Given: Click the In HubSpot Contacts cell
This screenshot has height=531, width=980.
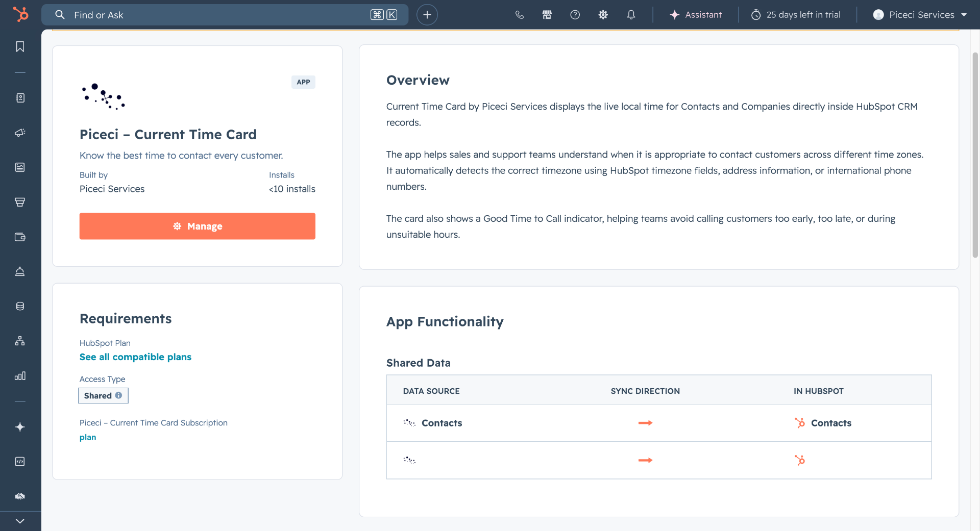Looking at the screenshot, I should click(823, 423).
